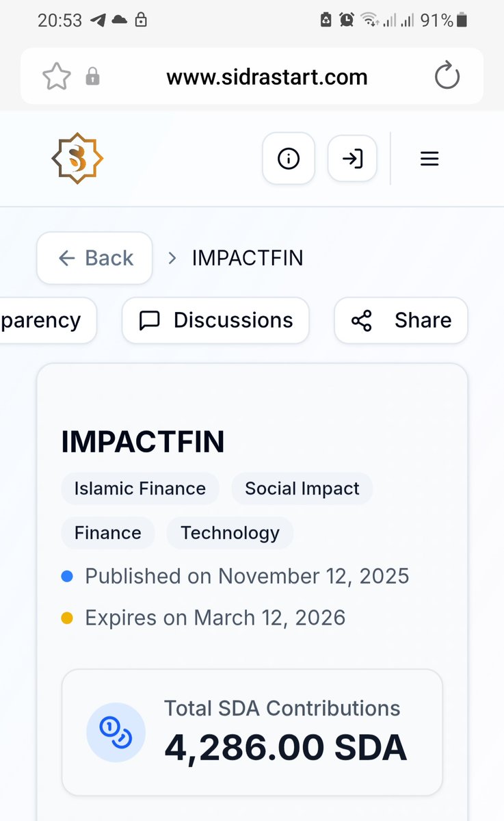Select the Social Impact tag
Viewport: 504px width, 821px height.
[x=302, y=488]
